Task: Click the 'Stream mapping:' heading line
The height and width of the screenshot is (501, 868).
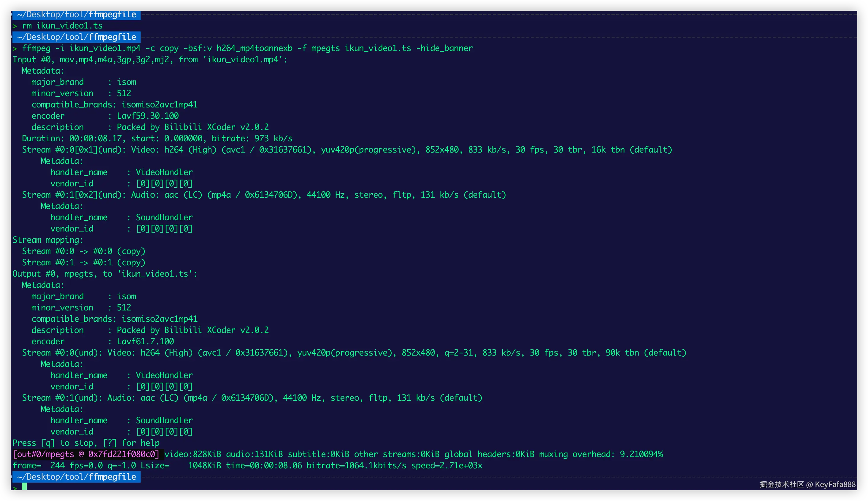Action: tap(47, 240)
